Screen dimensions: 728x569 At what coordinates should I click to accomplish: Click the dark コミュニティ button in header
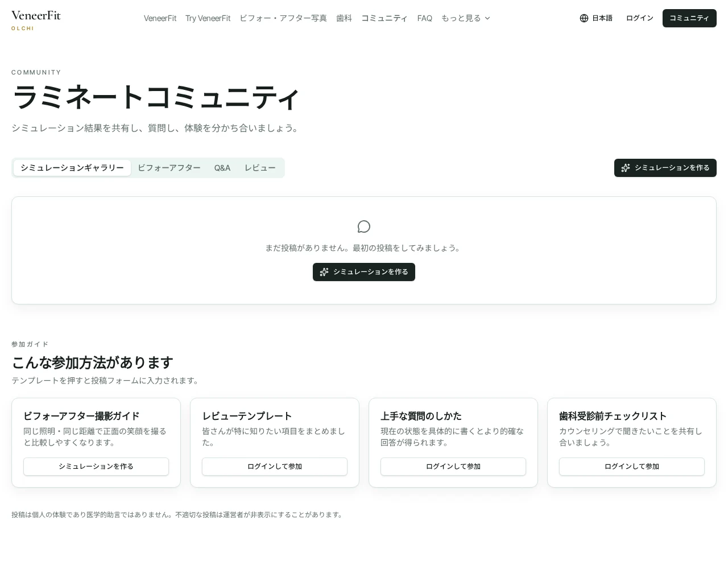coord(689,18)
